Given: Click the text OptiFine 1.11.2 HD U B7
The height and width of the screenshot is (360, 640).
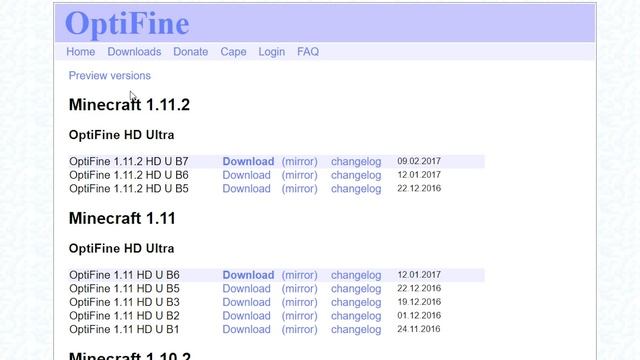Looking at the screenshot, I should tap(129, 161).
